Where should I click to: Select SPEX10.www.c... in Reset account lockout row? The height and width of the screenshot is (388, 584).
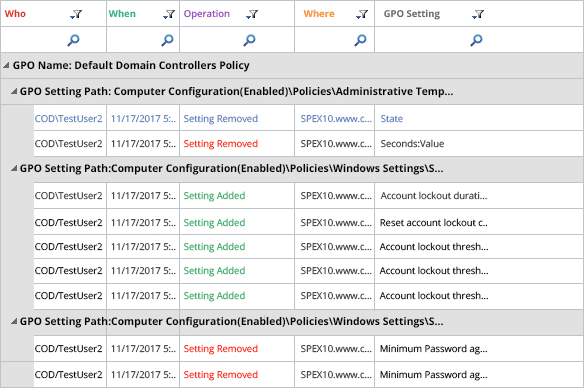pyautogui.click(x=336, y=223)
